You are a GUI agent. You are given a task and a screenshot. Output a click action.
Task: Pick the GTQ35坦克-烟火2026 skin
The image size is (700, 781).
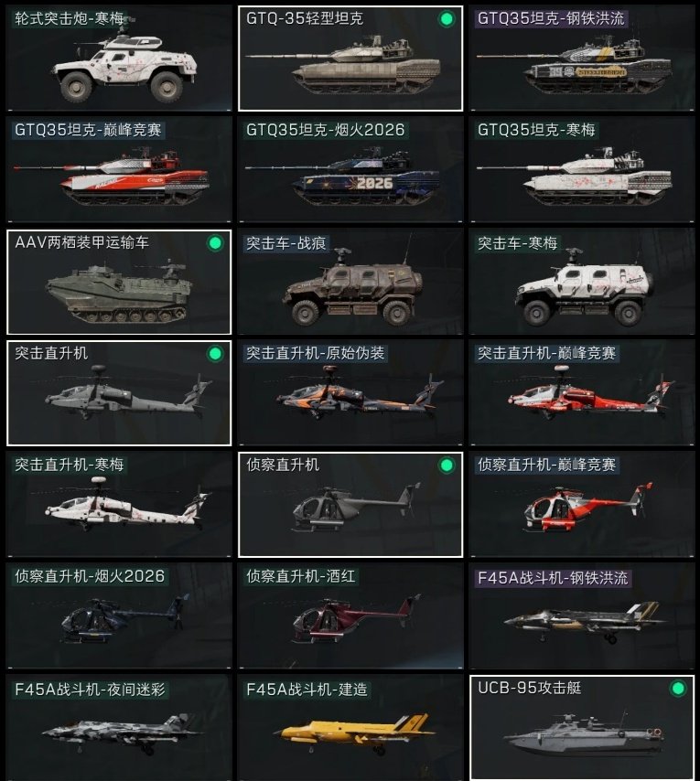coord(350,169)
